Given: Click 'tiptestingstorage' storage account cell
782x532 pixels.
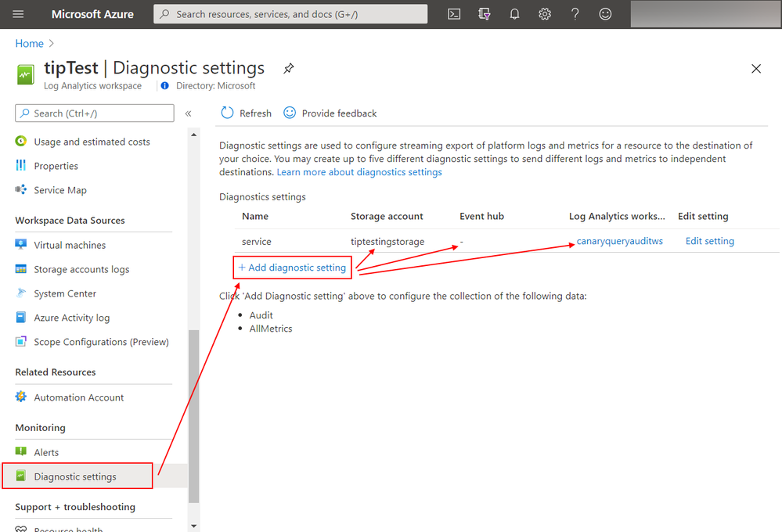Looking at the screenshot, I should [387, 241].
